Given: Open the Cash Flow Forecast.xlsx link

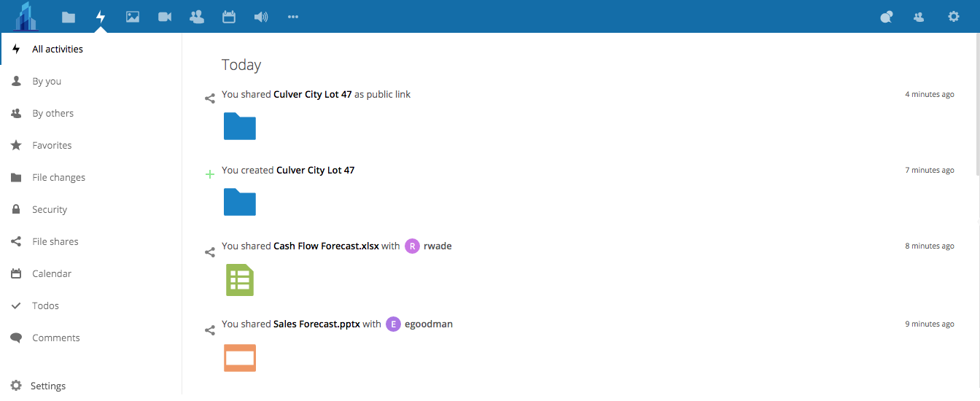Looking at the screenshot, I should (326, 246).
